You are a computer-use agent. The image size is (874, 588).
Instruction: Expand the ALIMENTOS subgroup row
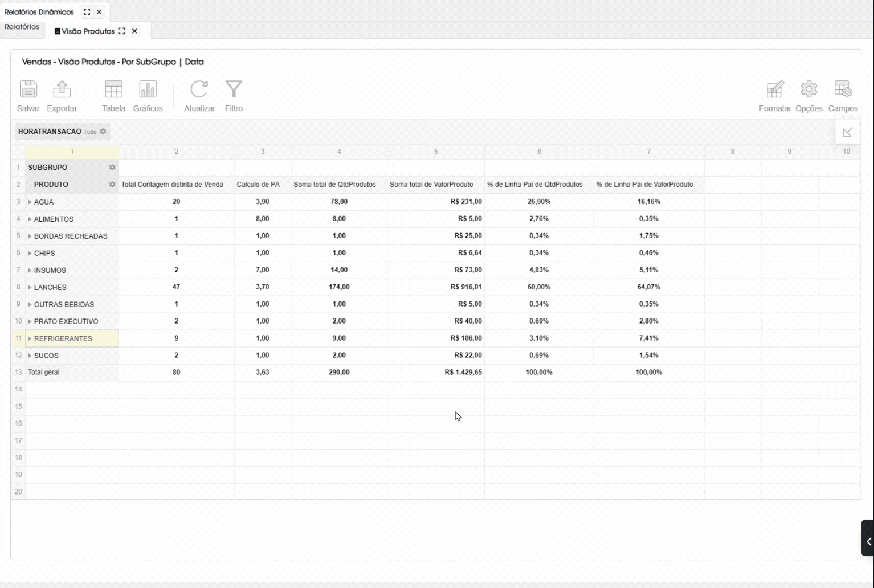point(30,219)
